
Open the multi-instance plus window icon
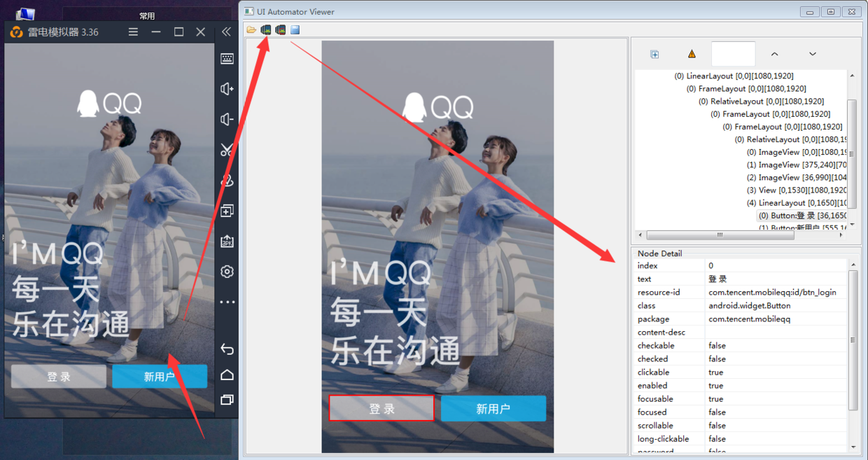(227, 211)
